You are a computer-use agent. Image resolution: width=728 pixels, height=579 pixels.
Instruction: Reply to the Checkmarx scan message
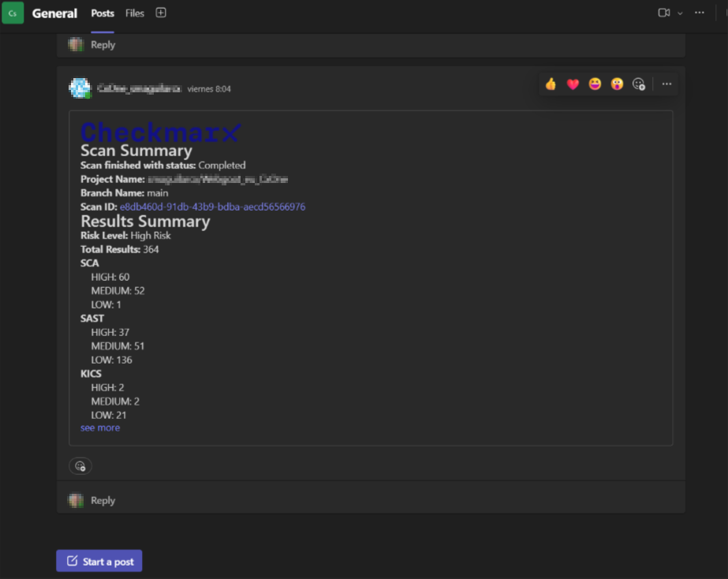click(103, 501)
